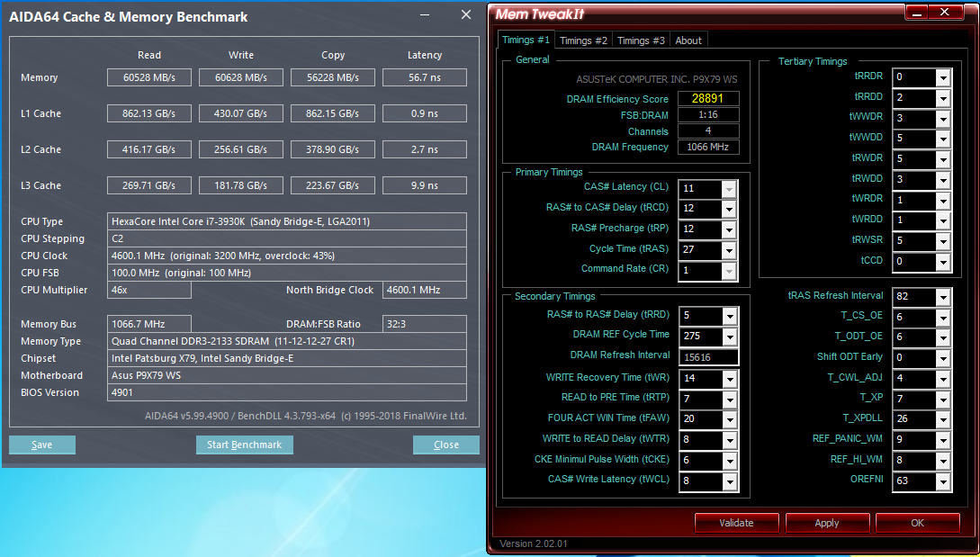Switch to the Timings #1 tab
The width and height of the screenshot is (980, 557).
coord(526,40)
